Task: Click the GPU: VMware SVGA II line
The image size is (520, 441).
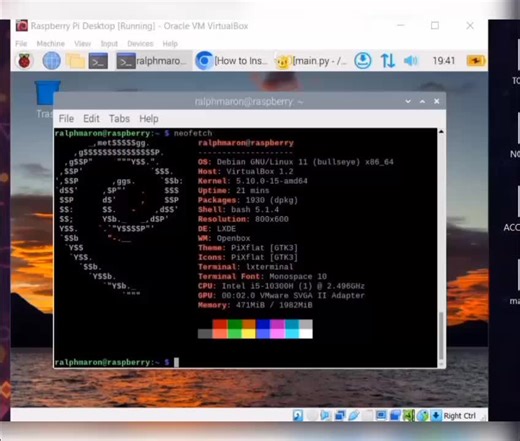Action: pyautogui.click(x=281, y=295)
